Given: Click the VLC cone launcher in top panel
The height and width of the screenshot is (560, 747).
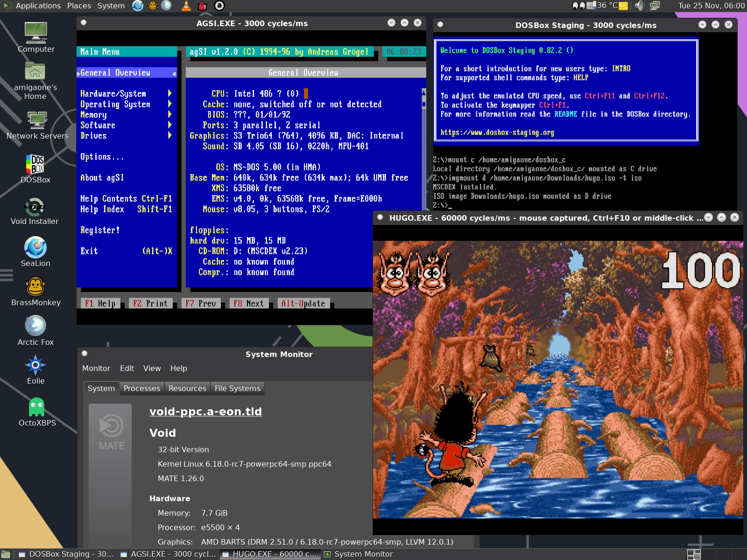Looking at the screenshot, I should [186, 6].
